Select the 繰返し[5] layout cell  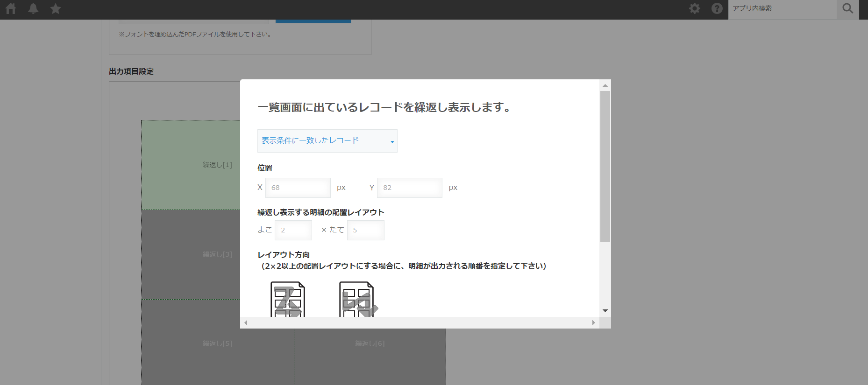(x=218, y=343)
